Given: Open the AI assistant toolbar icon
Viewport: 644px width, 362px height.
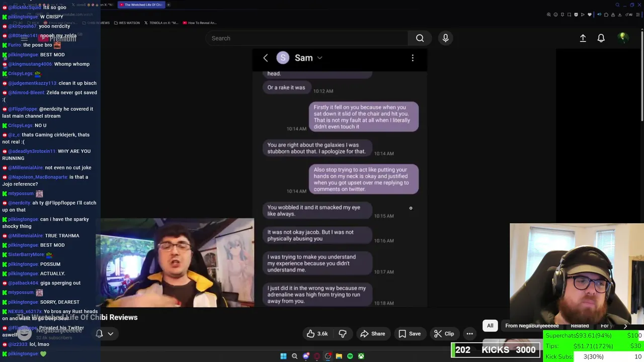Looking at the screenshot, I should tap(629, 15).
